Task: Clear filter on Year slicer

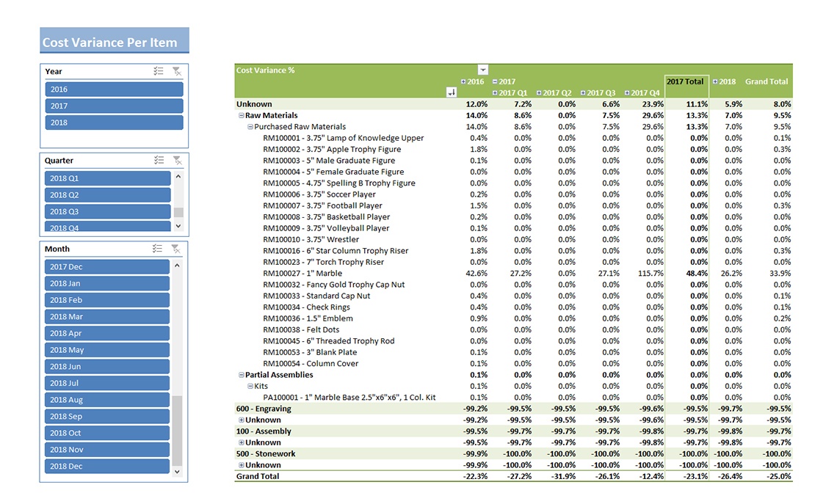Action: click(177, 71)
